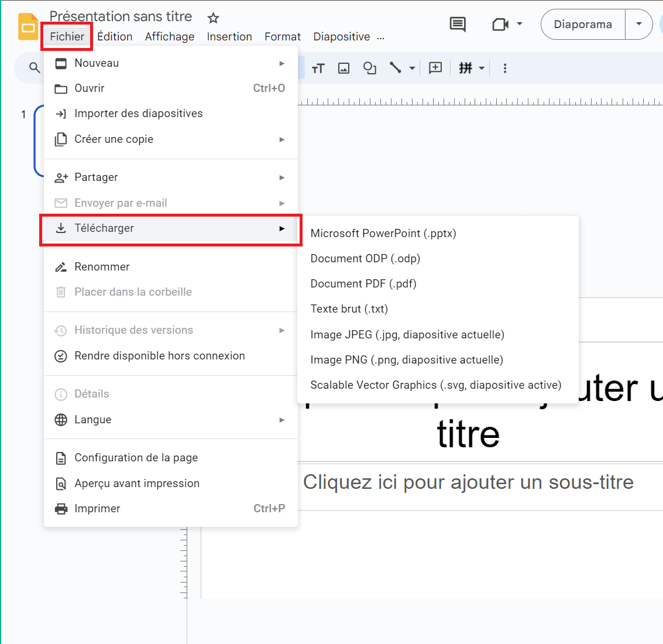Viewport: 663px width, 644px height.
Task: Click the add comment toolbar icon
Action: (435, 68)
